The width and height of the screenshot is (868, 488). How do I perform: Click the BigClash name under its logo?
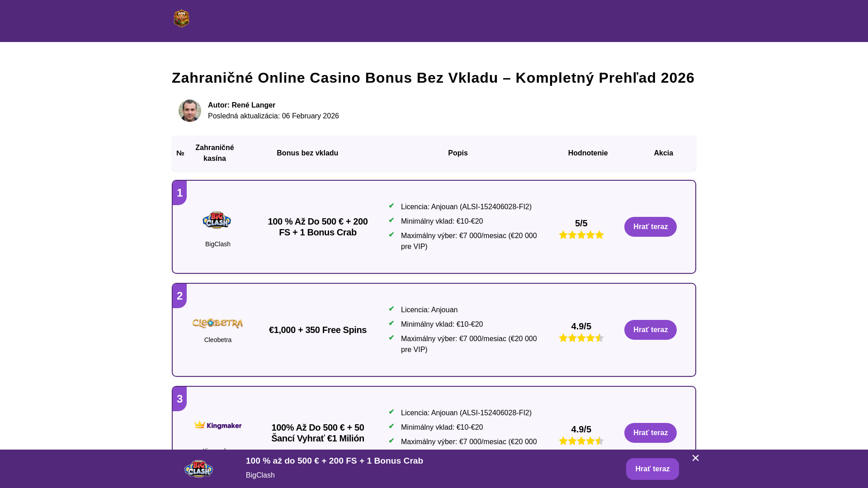(x=218, y=244)
